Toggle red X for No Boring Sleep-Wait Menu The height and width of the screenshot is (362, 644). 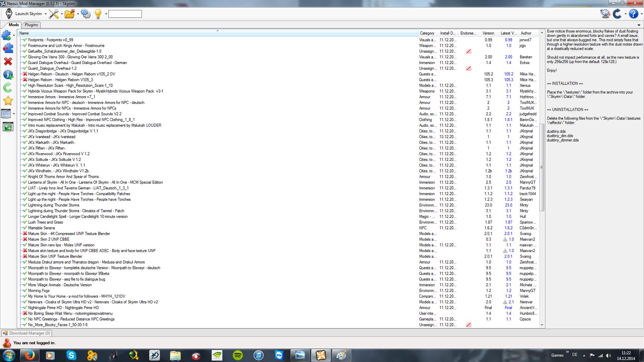[x=25, y=313]
